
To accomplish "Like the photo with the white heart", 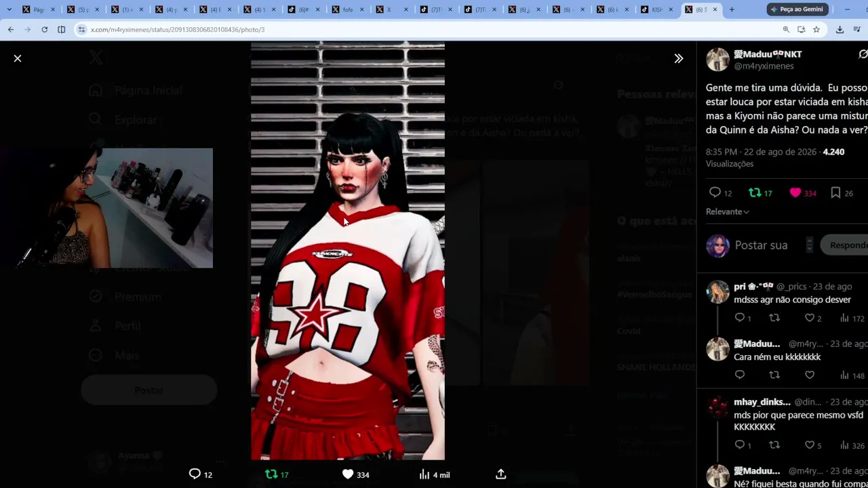I will [348, 474].
